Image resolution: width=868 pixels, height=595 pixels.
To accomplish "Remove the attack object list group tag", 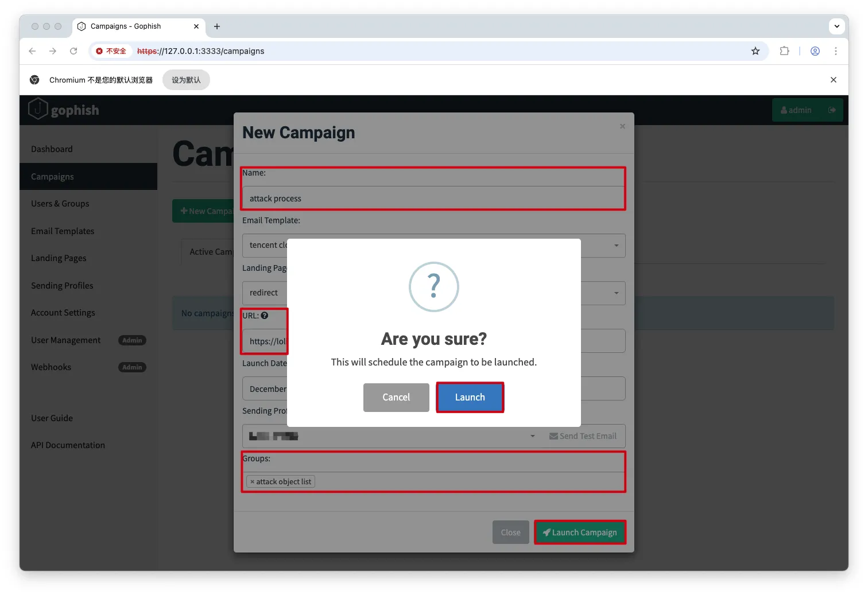I will point(252,482).
